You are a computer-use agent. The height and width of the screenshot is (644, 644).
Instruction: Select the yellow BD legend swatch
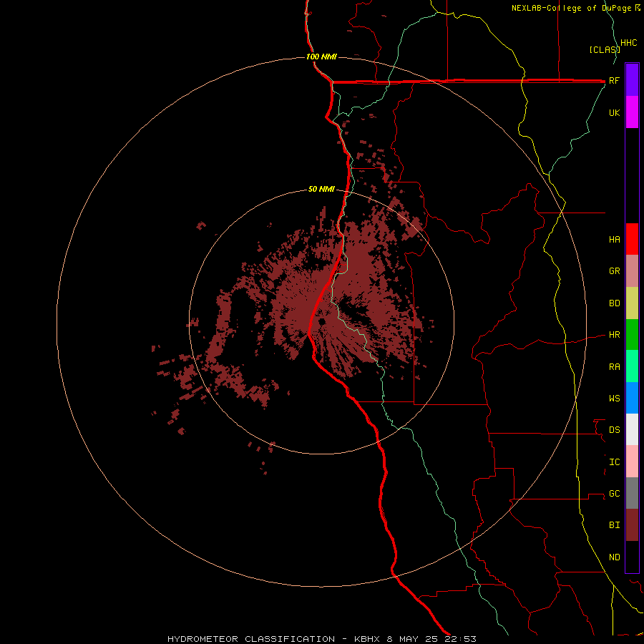(x=632, y=303)
